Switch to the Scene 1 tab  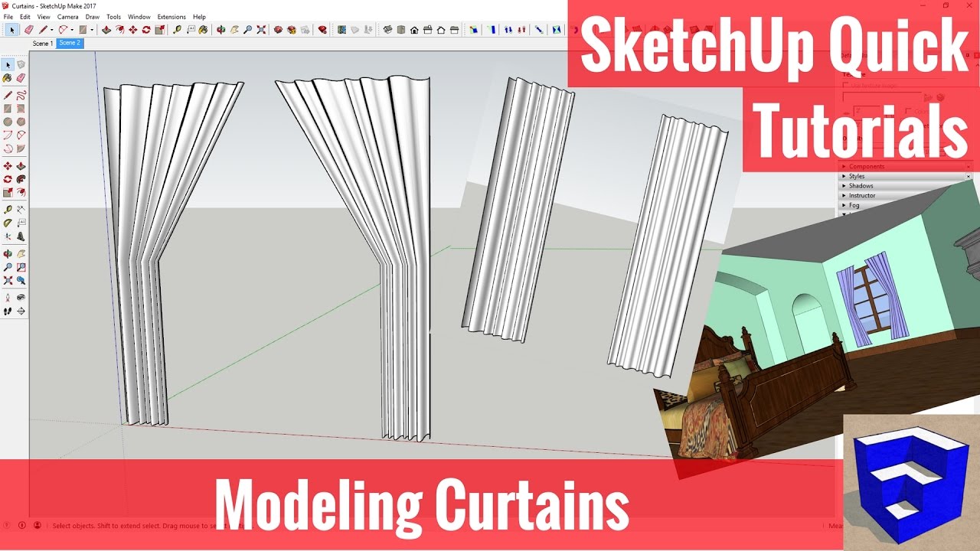[43, 44]
